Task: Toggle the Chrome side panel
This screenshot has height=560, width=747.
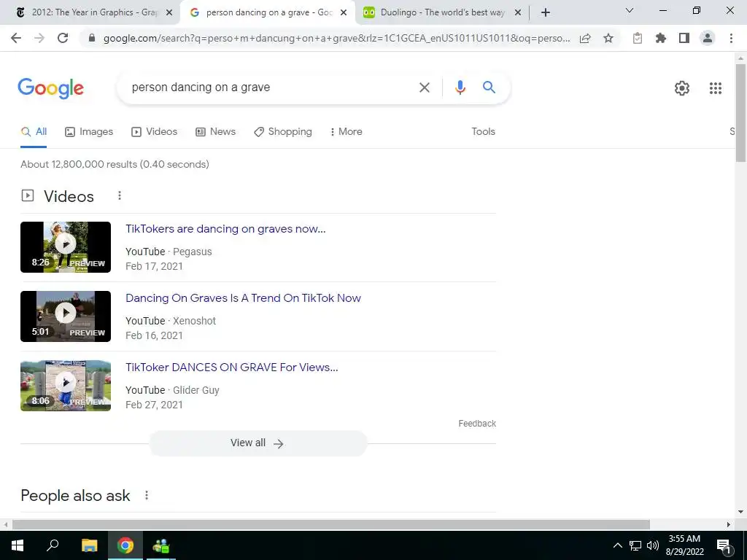Action: (x=684, y=38)
